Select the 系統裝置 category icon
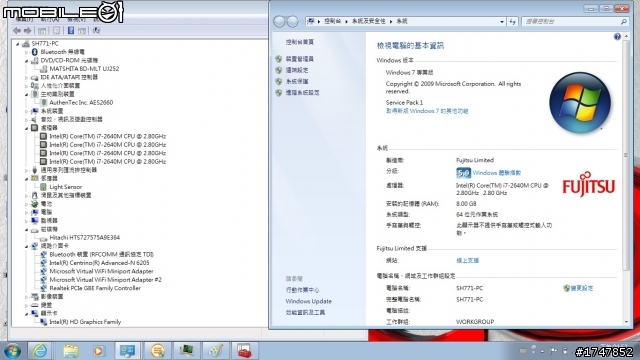 35,111
